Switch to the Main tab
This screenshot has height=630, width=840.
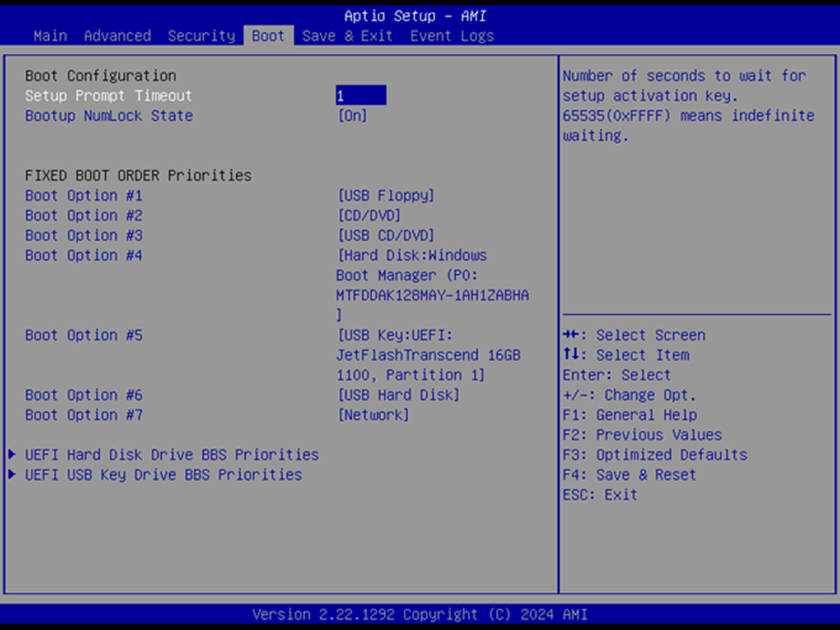point(50,36)
